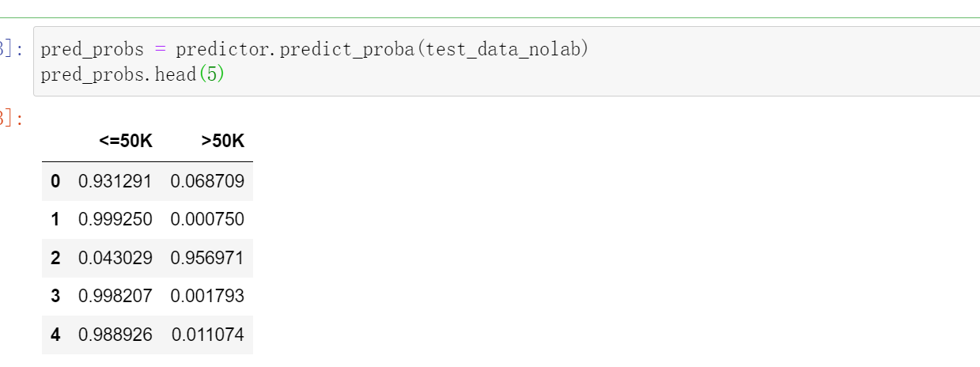Click the value 0.000750 in table

point(207,220)
